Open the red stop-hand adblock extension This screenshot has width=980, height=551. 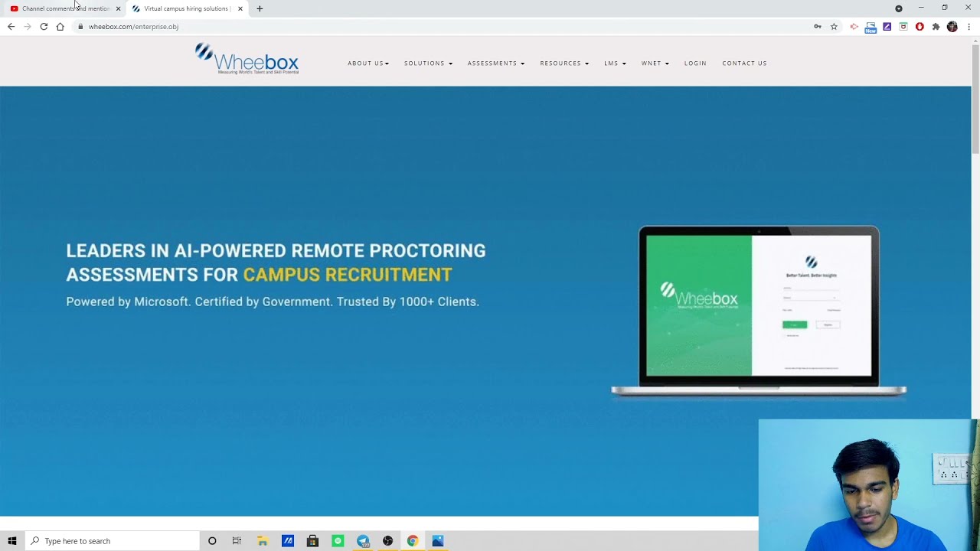coord(920,27)
